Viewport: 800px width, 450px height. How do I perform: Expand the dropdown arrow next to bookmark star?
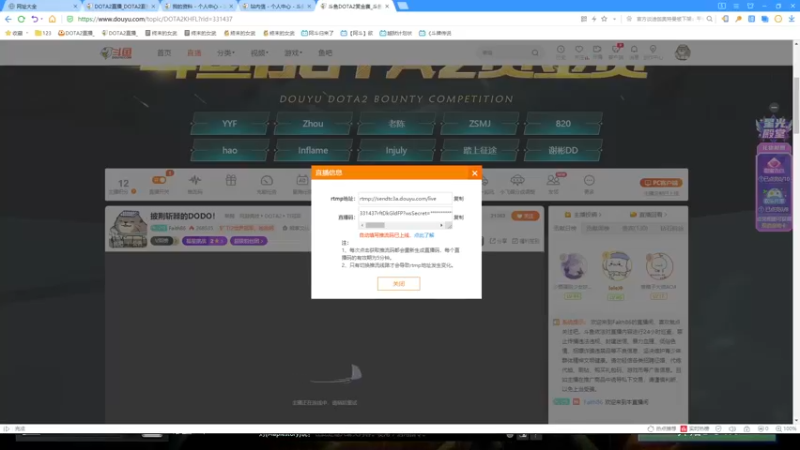click(614, 19)
